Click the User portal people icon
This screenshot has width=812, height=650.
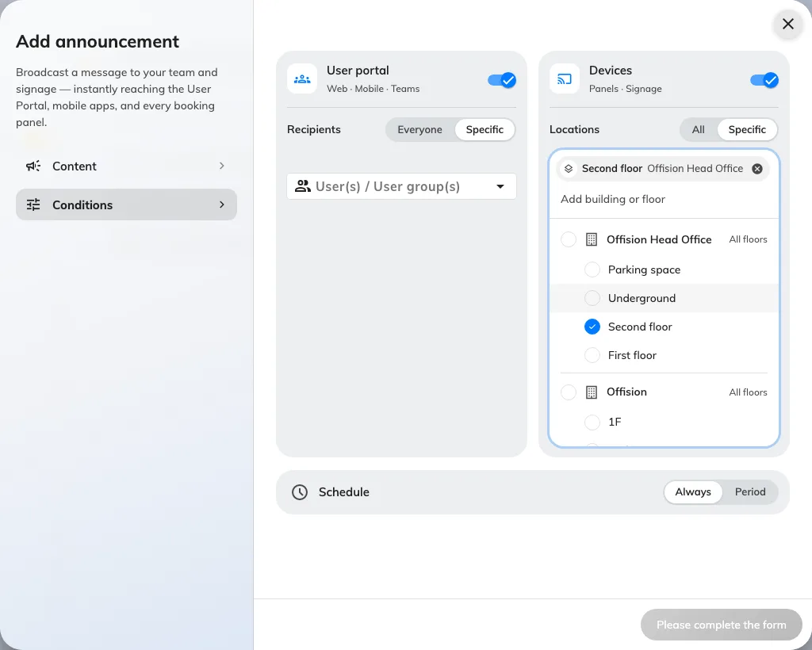click(x=302, y=79)
